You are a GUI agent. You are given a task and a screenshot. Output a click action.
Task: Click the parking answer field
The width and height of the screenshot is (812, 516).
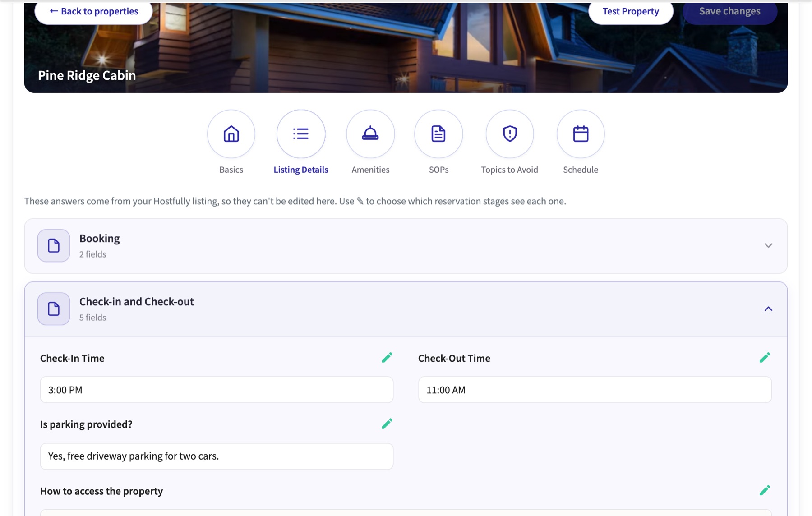(x=217, y=456)
